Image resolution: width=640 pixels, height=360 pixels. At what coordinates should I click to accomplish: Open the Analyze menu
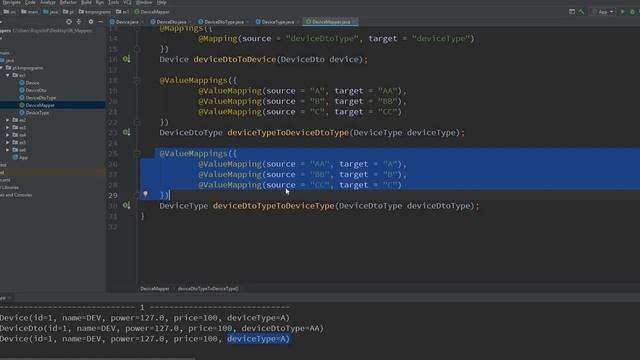point(48,2)
